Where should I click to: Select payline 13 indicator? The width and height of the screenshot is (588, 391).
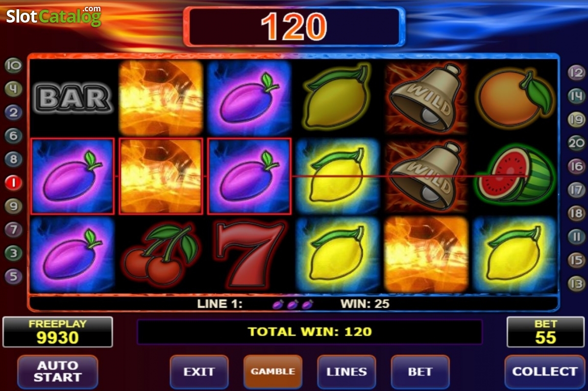click(x=576, y=283)
